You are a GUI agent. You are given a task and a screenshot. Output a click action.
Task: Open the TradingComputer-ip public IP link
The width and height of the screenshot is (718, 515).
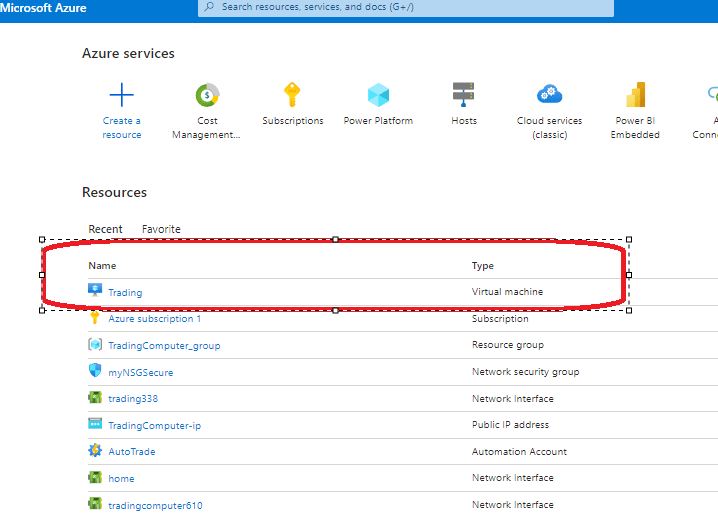tap(154, 425)
